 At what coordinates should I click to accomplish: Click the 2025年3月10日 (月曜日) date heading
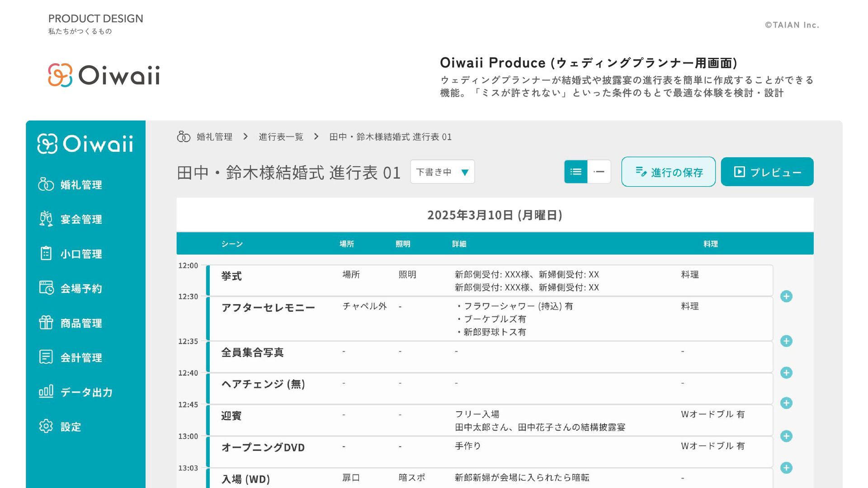[495, 215]
